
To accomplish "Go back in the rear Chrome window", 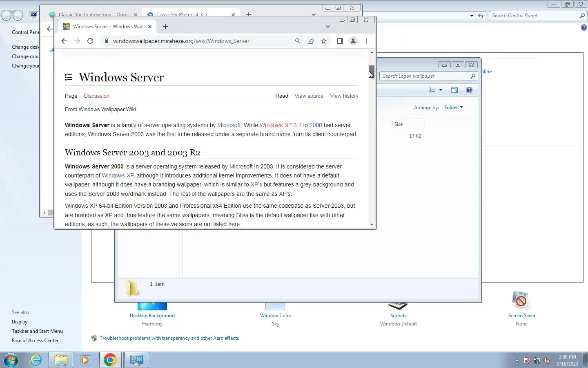I will (49, 29).
